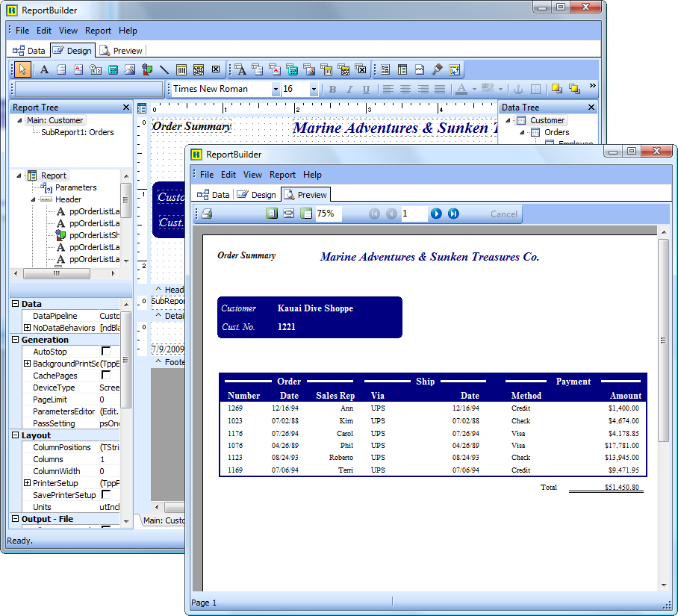Select the Image component tool
The width and height of the screenshot is (678, 616).
tap(130, 69)
